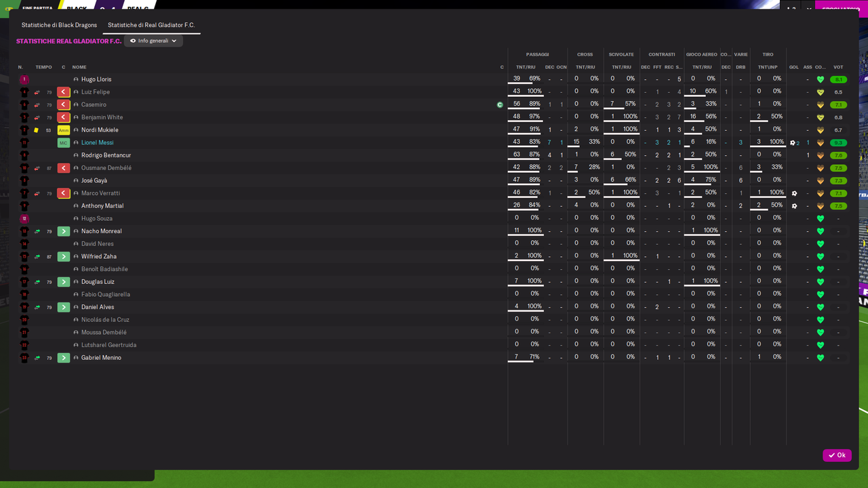
Task: Sort by ASS column header
Action: click(808, 67)
